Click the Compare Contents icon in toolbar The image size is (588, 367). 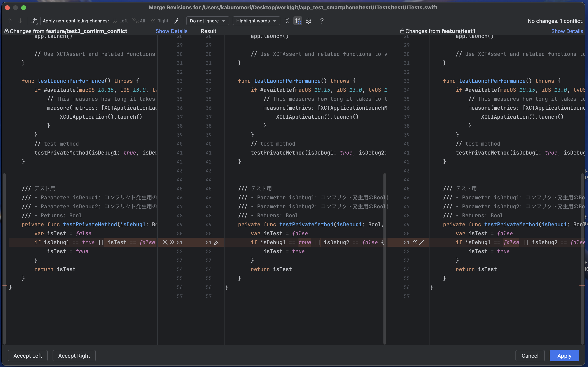[x=34, y=21]
